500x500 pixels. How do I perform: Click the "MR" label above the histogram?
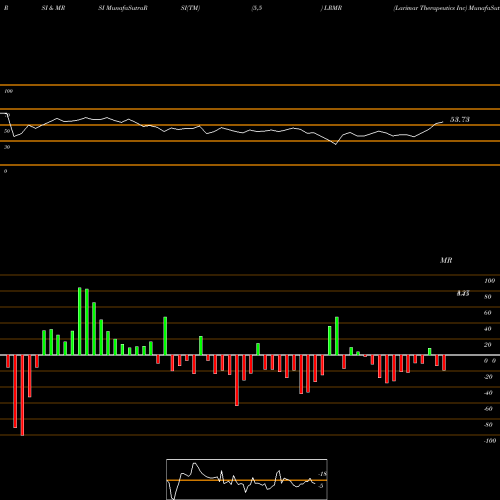coord(446,260)
